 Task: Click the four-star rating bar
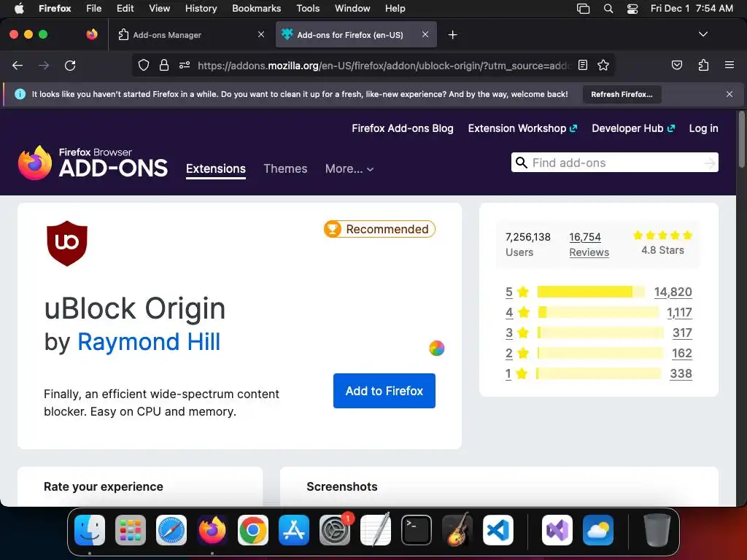point(598,312)
